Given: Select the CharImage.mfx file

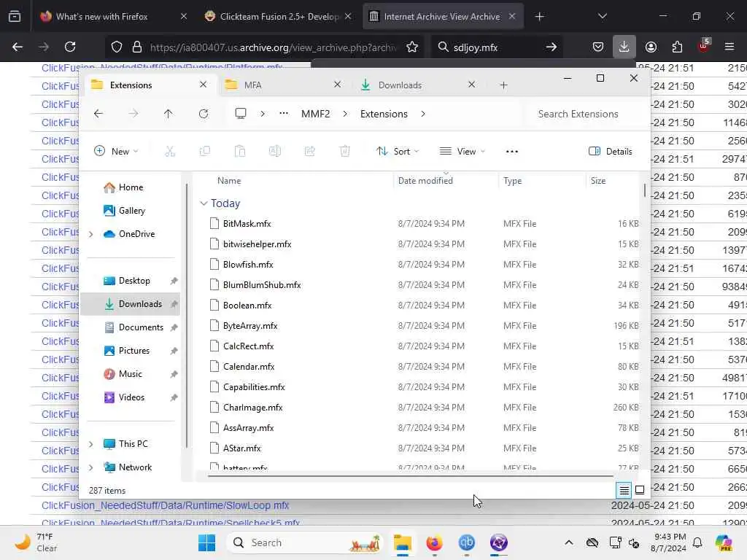Looking at the screenshot, I should [x=252, y=408].
